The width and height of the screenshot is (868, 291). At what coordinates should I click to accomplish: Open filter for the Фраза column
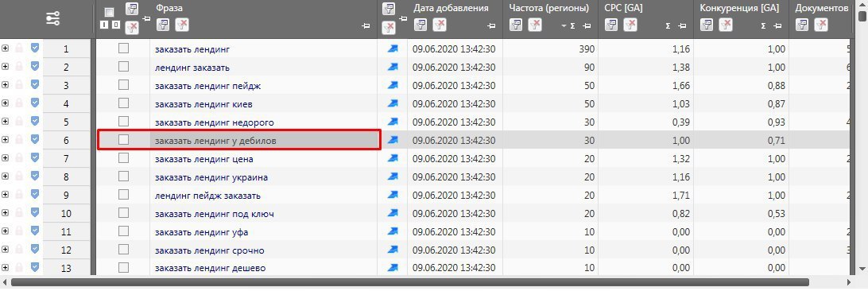coord(163,25)
